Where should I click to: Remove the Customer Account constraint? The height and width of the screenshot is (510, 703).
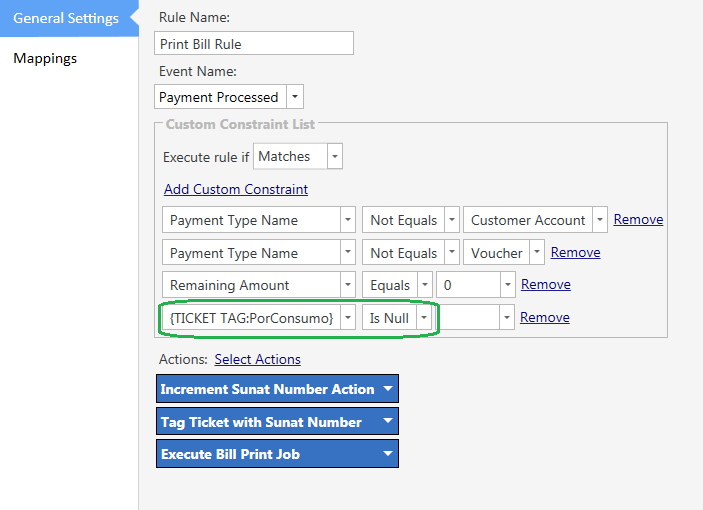638,220
